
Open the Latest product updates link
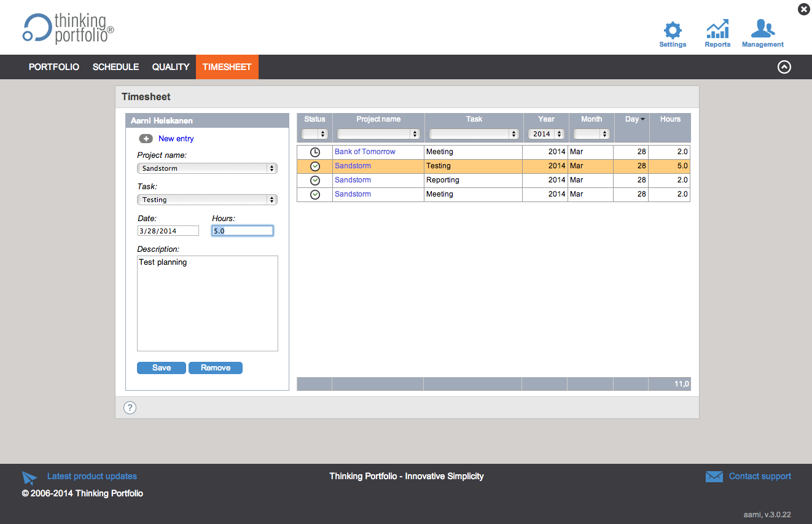(92, 476)
